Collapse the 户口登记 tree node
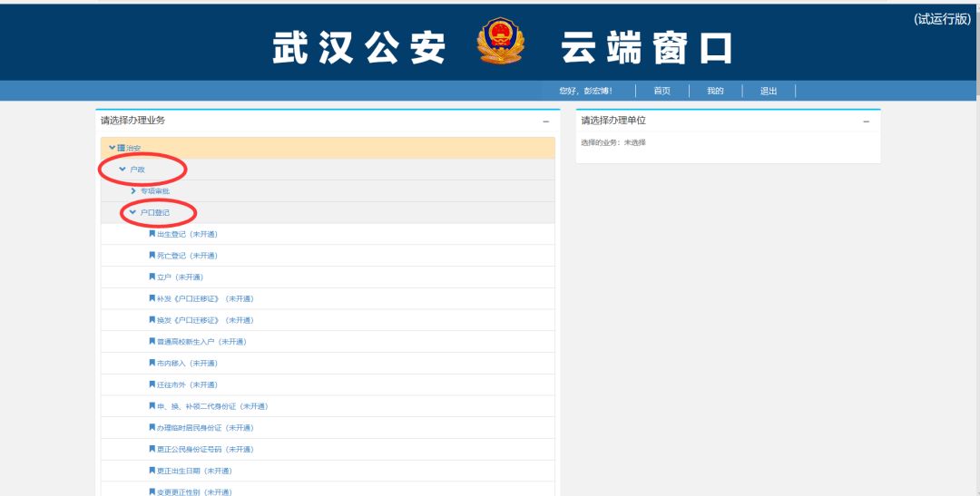This screenshot has height=496, width=980. tap(133, 212)
